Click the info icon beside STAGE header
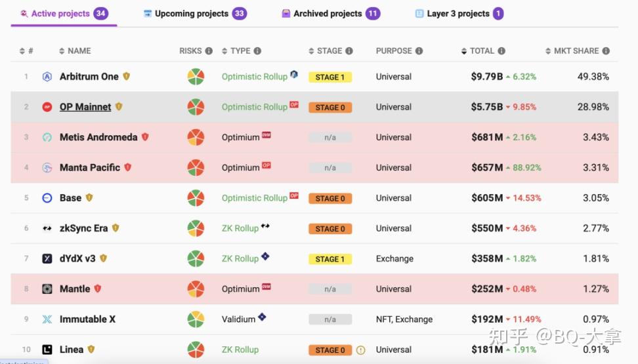This screenshot has width=638, height=364. 349,51
